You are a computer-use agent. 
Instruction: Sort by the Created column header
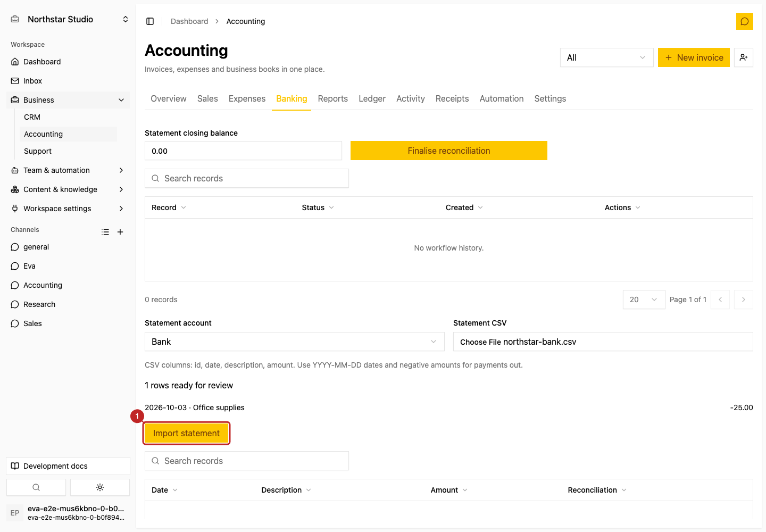coord(464,207)
